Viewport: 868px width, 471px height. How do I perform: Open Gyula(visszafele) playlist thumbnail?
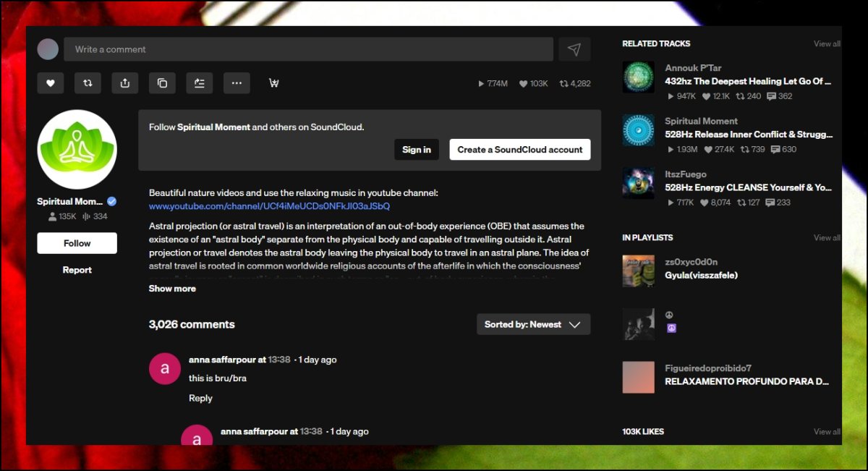click(x=639, y=271)
